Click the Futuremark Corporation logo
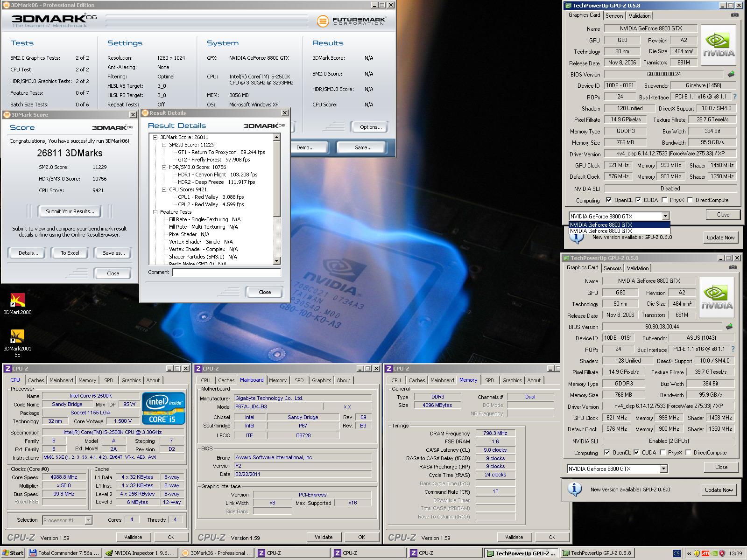Viewport: 747px width, 560px height. [351, 21]
